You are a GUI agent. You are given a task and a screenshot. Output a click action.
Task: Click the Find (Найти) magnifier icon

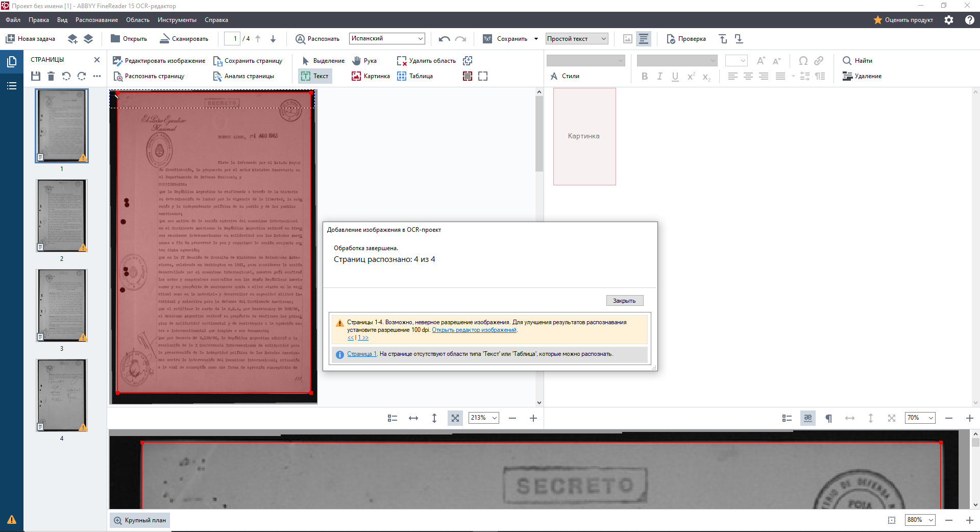(x=847, y=61)
